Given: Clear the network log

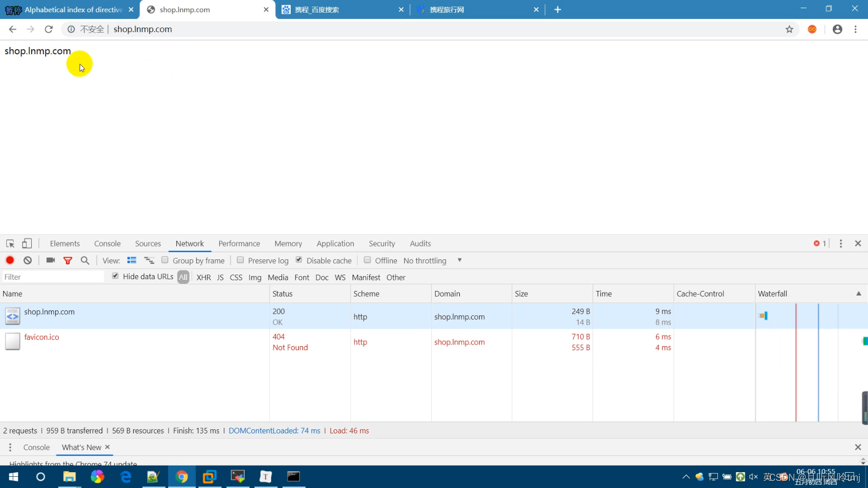Looking at the screenshot, I should 28,260.
